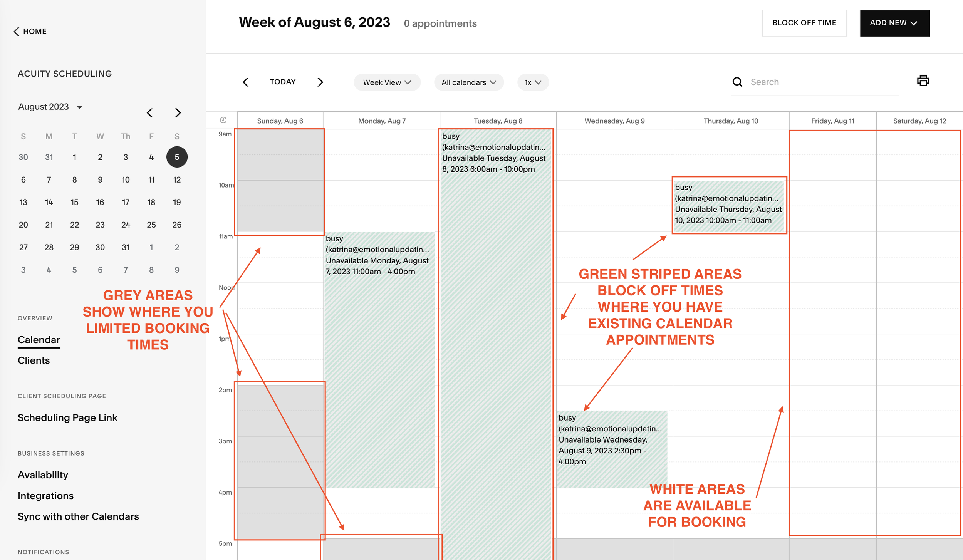The image size is (963, 560).
Task: Open the ADD NEW menu
Action: pos(894,23)
